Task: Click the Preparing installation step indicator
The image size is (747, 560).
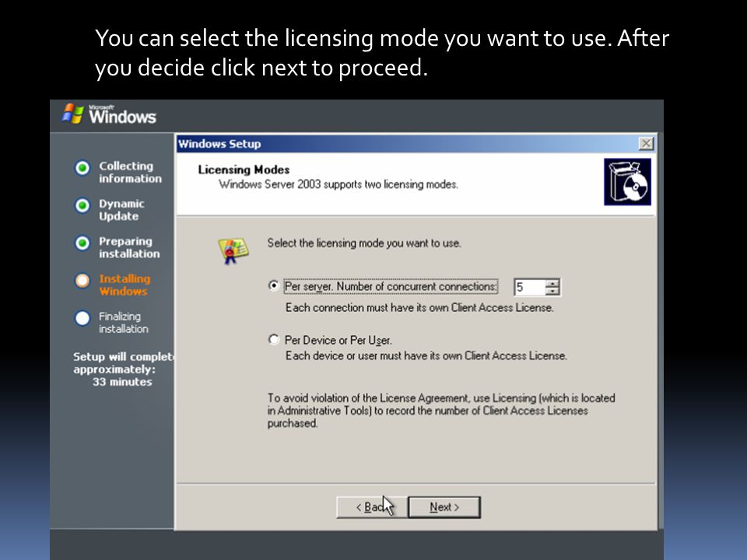Action: click(82, 243)
